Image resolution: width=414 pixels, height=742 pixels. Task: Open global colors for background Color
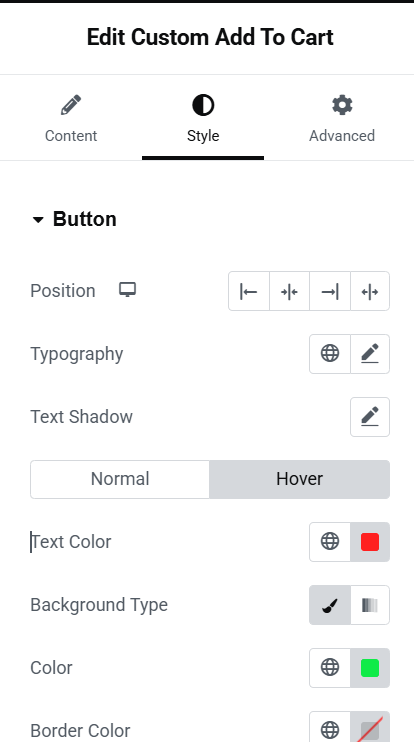click(x=330, y=668)
